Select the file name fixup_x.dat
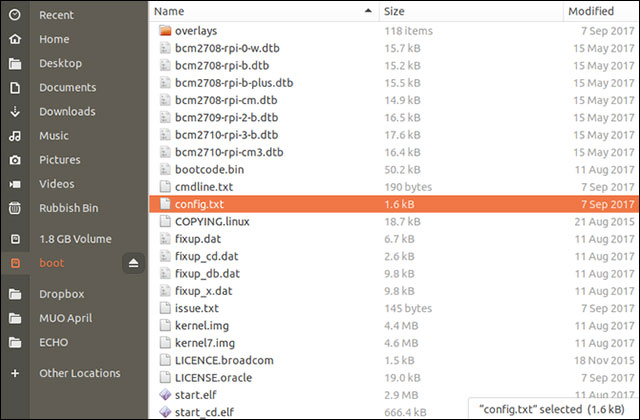 [x=204, y=291]
